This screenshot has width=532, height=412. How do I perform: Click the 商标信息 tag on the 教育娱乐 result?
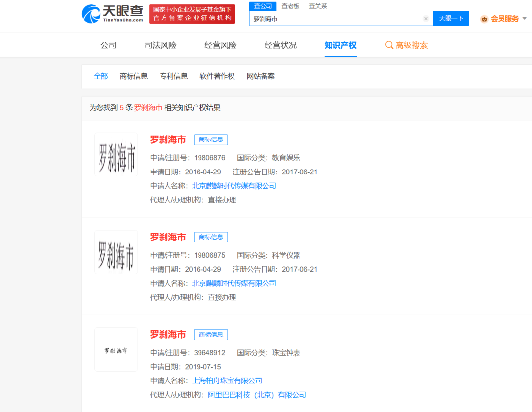click(x=211, y=139)
